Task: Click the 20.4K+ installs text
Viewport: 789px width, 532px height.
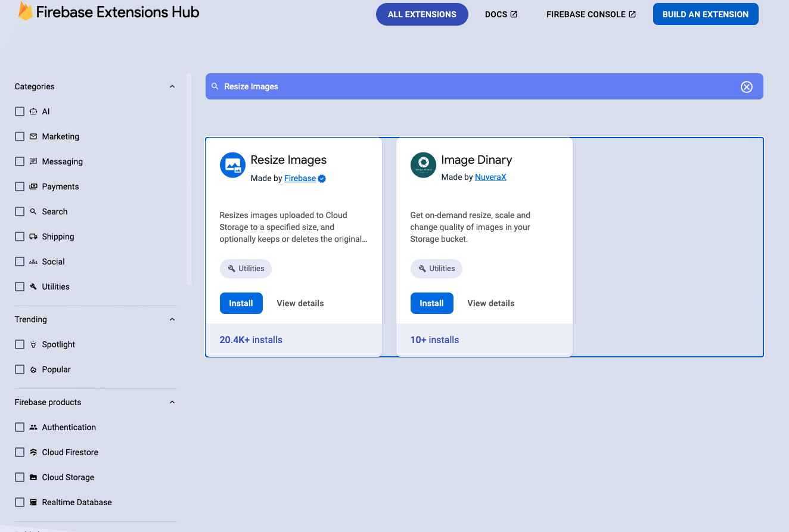Action: coord(251,340)
